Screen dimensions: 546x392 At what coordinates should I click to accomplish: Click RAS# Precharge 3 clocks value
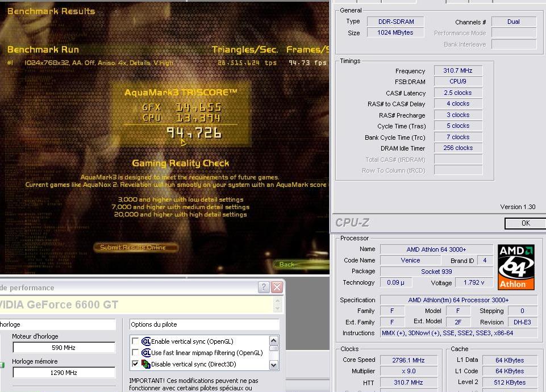458,115
